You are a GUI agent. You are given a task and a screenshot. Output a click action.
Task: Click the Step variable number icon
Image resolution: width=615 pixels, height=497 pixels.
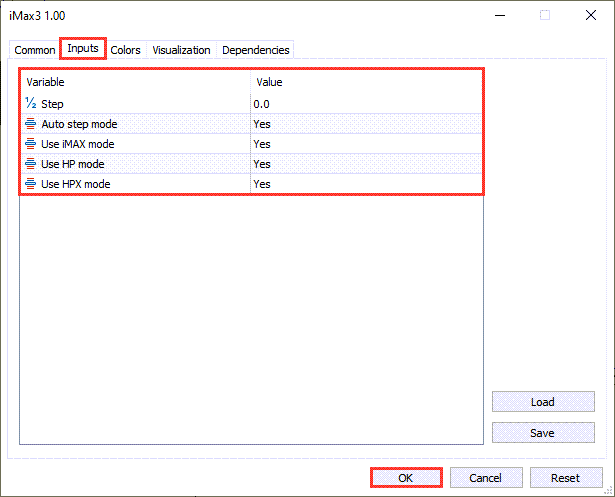[31, 104]
